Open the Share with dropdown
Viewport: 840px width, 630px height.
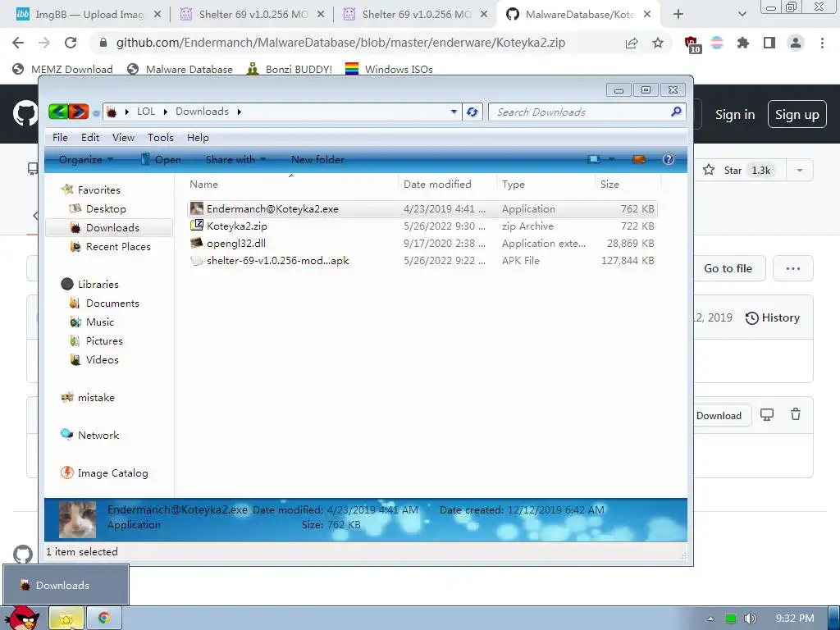[x=235, y=160]
